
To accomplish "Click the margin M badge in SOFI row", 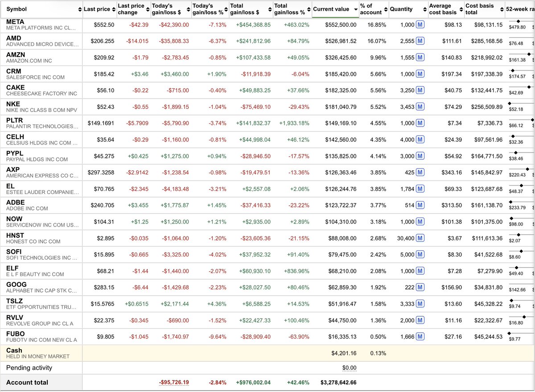I will [x=420, y=255].
